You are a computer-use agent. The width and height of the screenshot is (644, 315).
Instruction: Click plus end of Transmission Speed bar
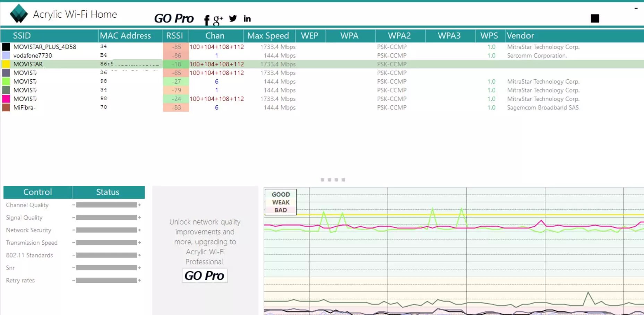pos(140,243)
